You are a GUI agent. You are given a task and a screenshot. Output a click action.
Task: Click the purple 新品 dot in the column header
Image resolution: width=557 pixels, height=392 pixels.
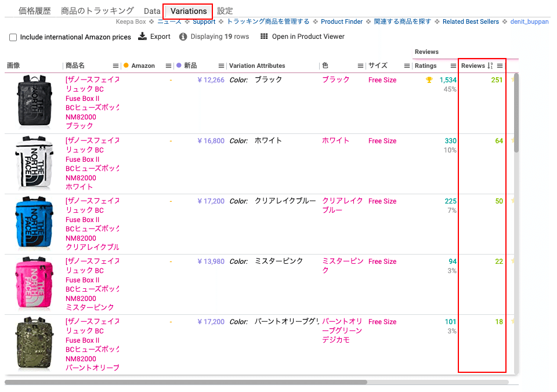[179, 66]
